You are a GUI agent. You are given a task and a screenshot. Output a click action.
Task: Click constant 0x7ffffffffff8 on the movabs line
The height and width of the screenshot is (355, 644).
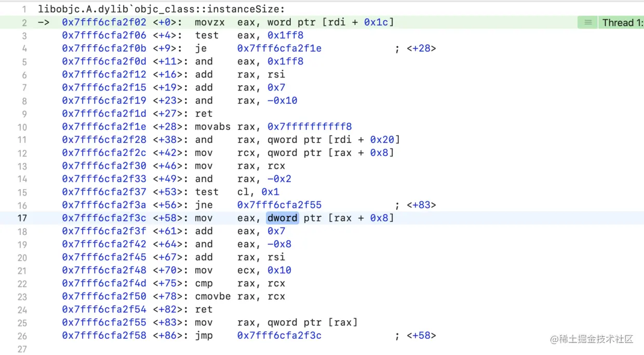[x=309, y=126]
